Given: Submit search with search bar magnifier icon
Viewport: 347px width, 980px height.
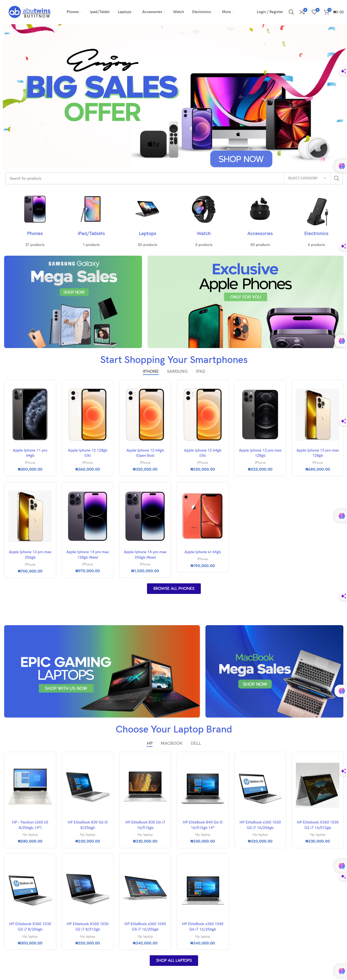Looking at the screenshot, I should 336,178.
